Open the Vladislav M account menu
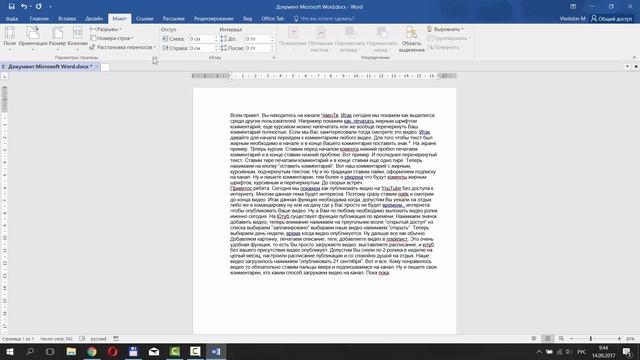This screenshot has width=640, height=360. click(572, 19)
